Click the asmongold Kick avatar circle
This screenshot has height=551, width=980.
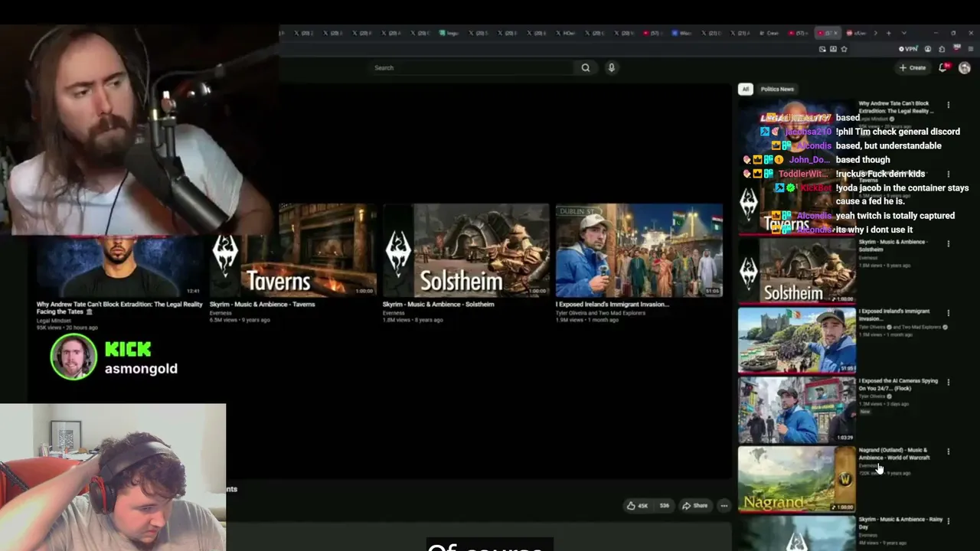coord(73,357)
